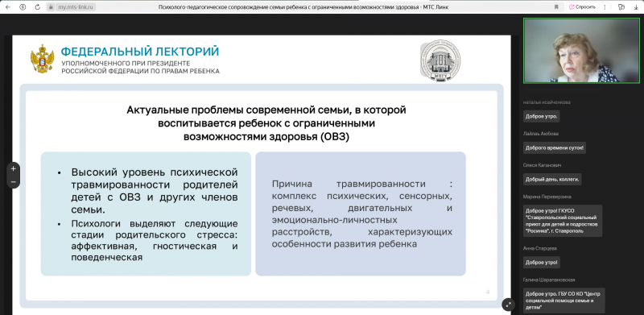Select the 'Добрый день, коллеги.' chat message
644x315 pixels.
pyautogui.click(x=552, y=180)
